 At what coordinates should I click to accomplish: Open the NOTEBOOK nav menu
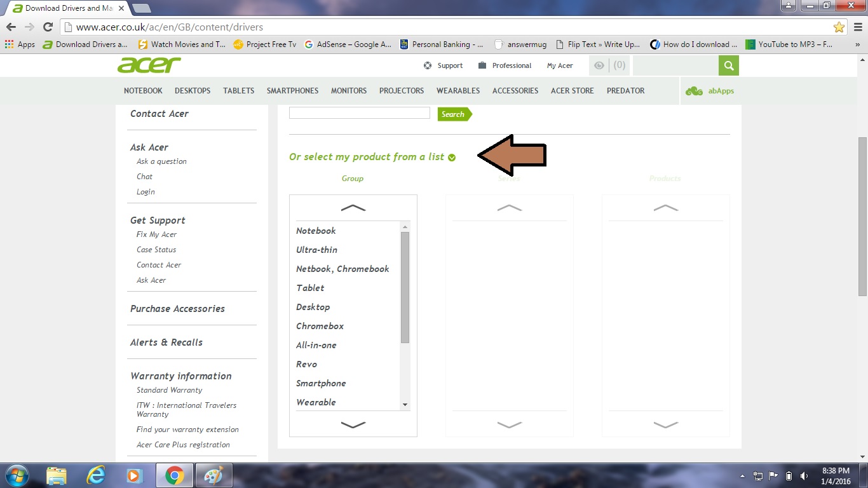[143, 91]
